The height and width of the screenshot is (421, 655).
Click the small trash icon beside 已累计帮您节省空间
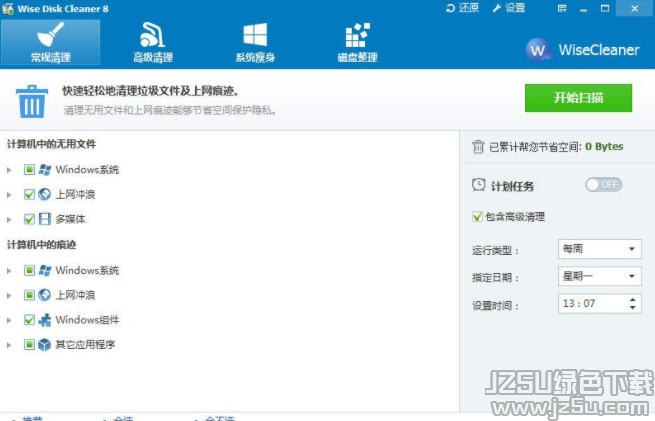tap(478, 147)
